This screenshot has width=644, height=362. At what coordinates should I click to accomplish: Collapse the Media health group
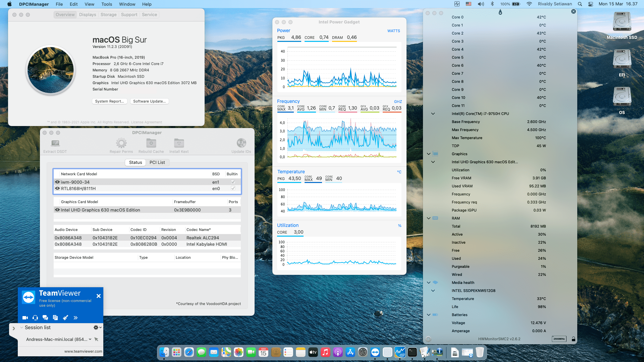(x=429, y=283)
